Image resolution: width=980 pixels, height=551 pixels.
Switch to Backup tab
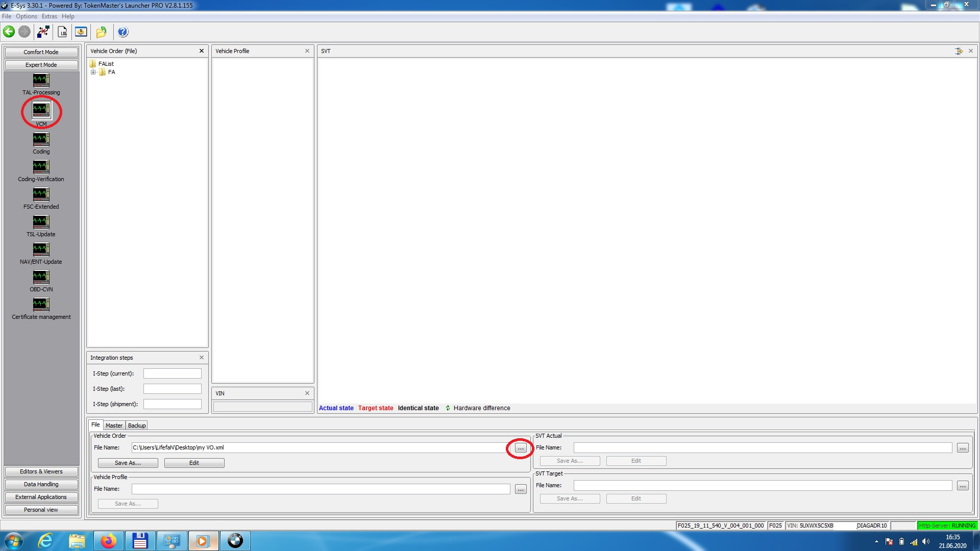(136, 425)
